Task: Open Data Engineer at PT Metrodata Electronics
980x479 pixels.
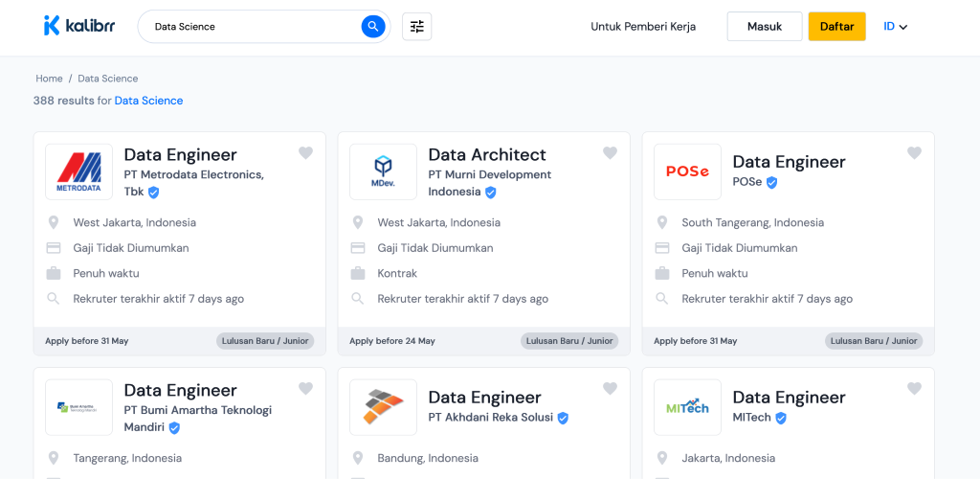Action: 181,154
